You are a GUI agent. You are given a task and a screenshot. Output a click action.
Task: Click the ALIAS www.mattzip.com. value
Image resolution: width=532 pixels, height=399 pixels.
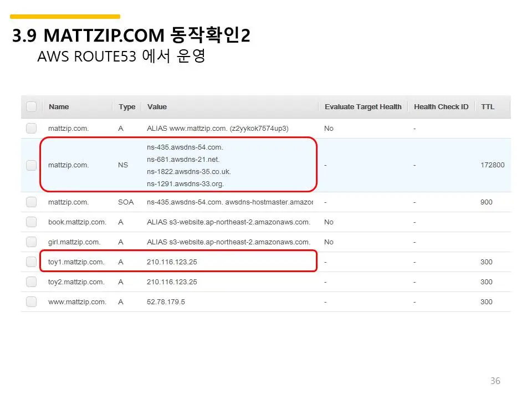[x=217, y=128]
